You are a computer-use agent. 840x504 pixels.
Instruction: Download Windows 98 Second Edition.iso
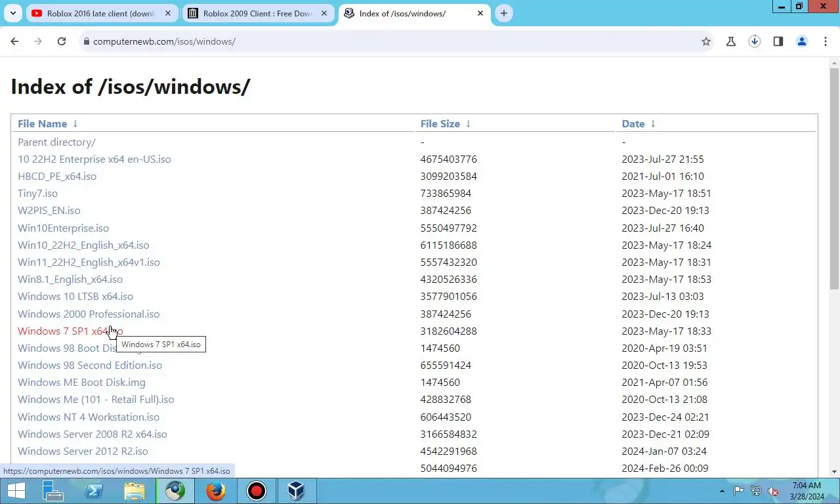[x=90, y=365]
